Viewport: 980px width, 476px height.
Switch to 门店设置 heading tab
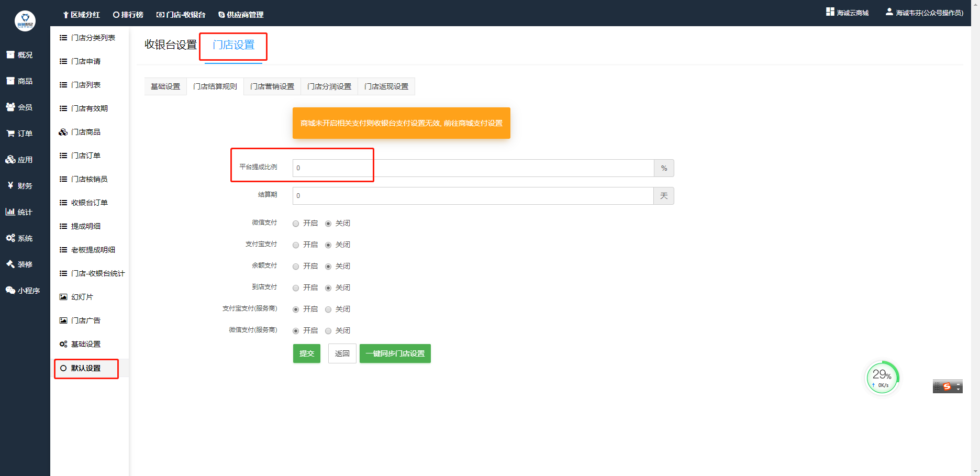233,45
